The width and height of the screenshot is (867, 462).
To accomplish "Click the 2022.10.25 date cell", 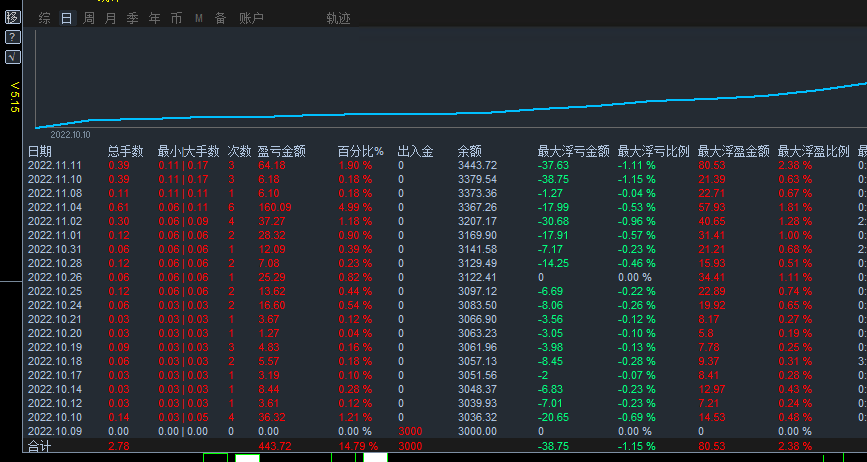I will click(55, 291).
